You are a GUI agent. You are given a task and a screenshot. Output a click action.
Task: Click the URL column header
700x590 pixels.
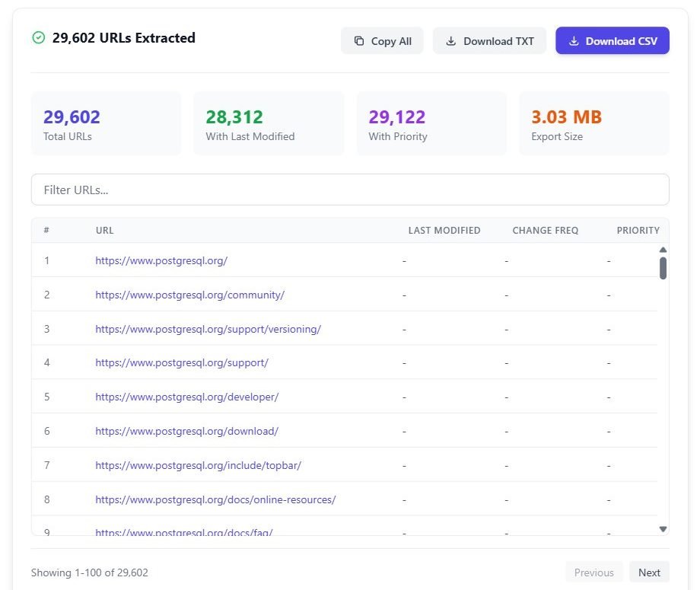point(104,231)
